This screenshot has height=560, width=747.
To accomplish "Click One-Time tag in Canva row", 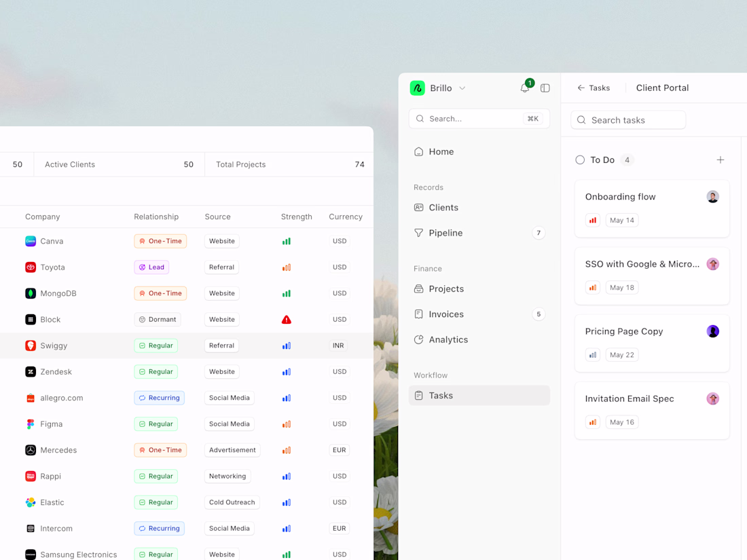I will [x=160, y=241].
